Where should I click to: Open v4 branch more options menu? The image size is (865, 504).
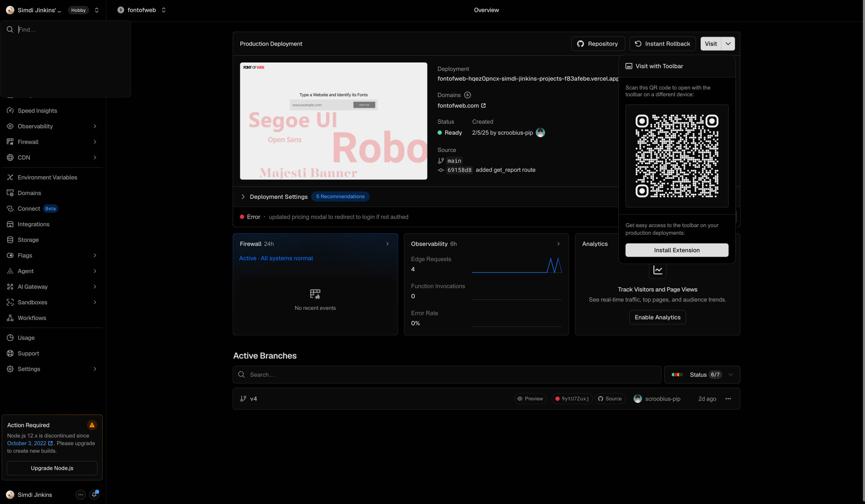[728, 399]
